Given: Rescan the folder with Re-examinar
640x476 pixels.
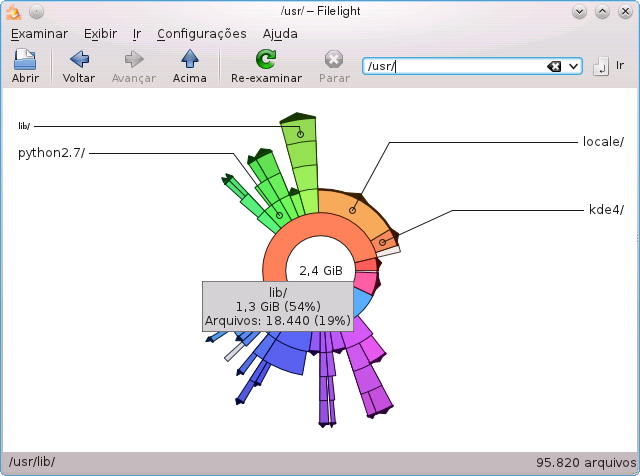Looking at the screenshot, I should tap(266, 66).
